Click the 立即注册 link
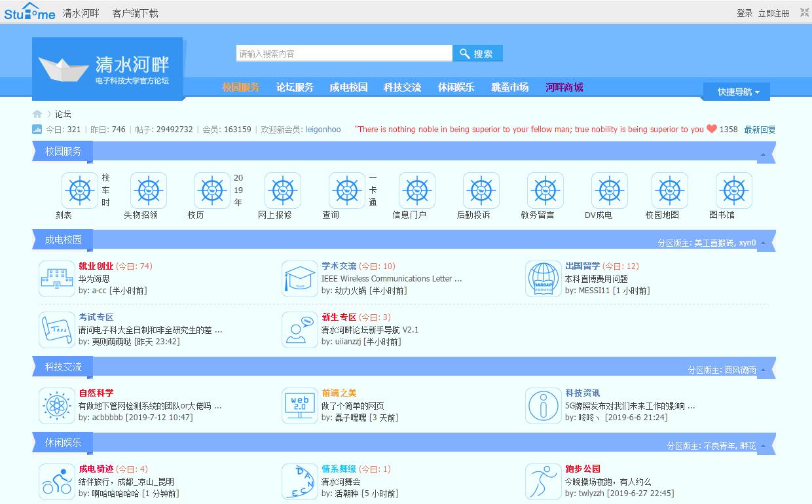This screenshot has width=812, height=504. (x=773, y=13)
